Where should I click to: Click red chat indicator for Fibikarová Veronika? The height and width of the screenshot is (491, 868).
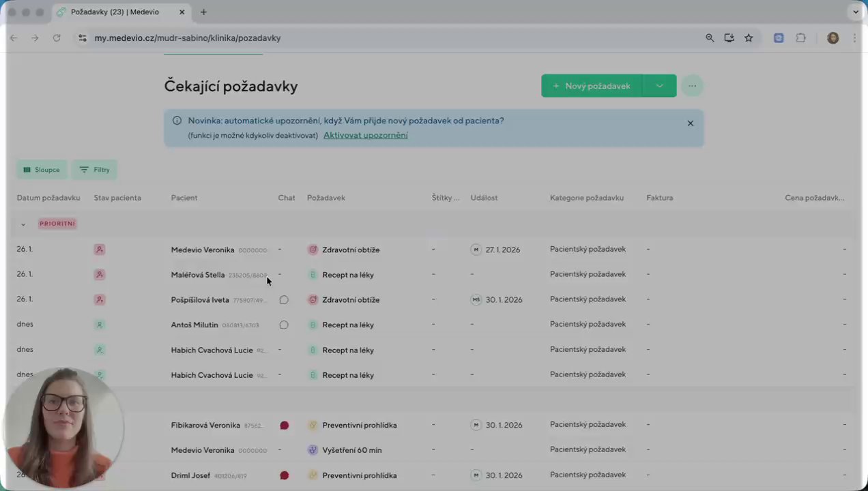(284, 426)
